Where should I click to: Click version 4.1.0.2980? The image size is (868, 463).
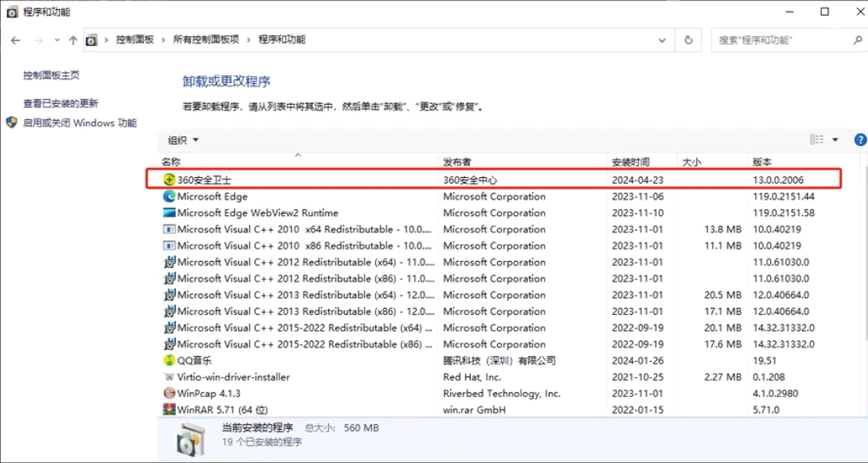(777, 393)
